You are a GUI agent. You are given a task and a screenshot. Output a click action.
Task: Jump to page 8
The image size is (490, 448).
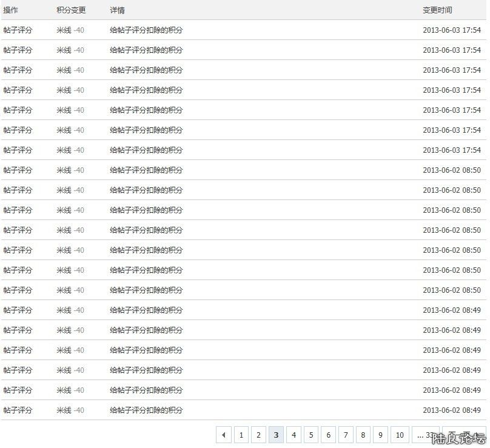(x=363, y=435)
